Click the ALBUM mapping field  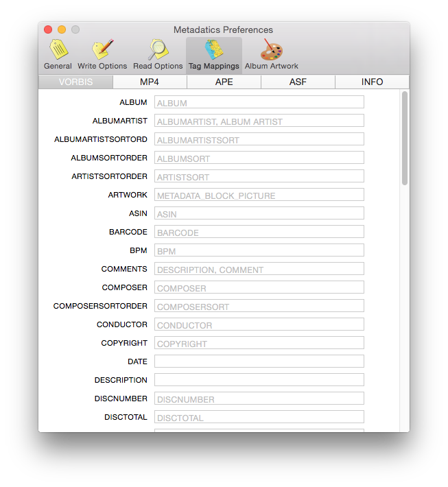tap(259, 102)
